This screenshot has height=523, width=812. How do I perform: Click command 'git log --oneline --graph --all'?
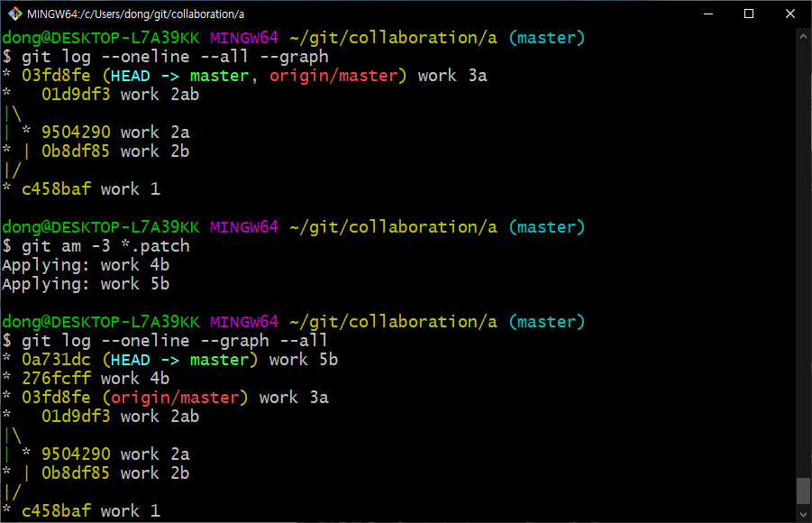pos(175,341)
